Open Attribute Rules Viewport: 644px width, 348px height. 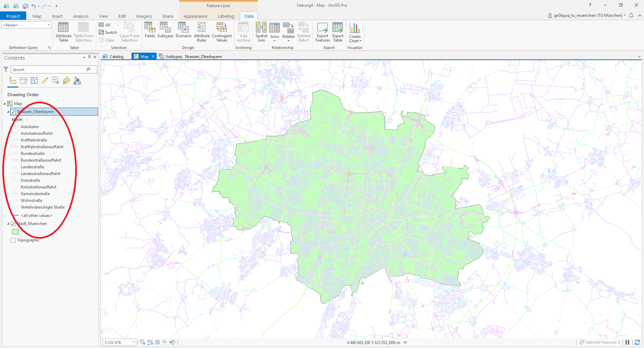click(x=202, y=32)
